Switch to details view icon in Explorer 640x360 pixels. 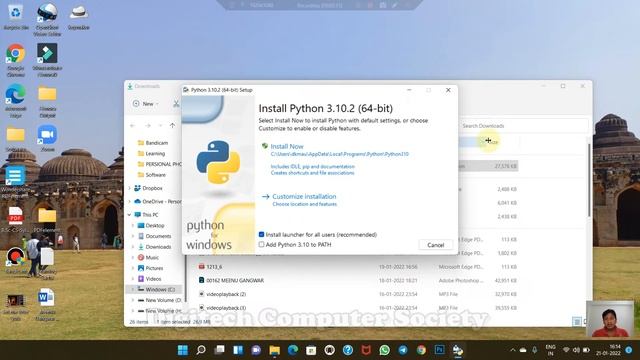point(577,322)
